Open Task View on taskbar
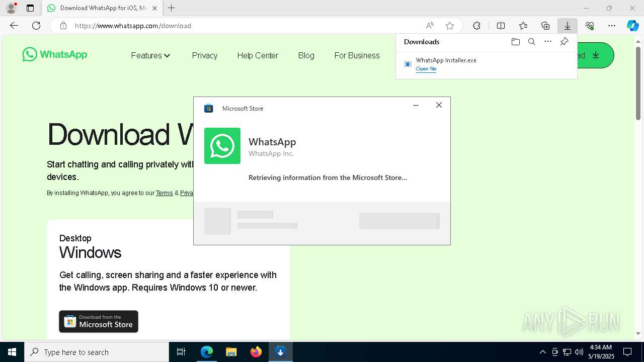The image size is (644, 362). tap(181, 352)
